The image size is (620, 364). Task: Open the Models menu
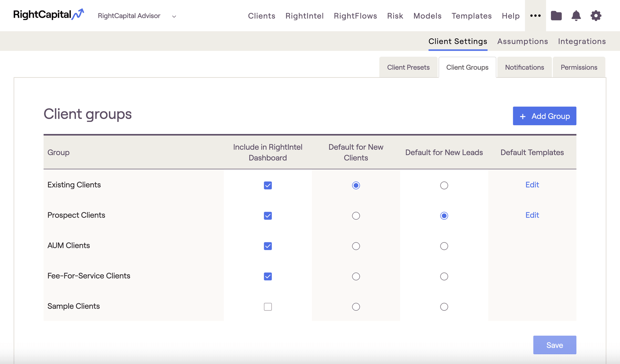(x=427, y=16)
